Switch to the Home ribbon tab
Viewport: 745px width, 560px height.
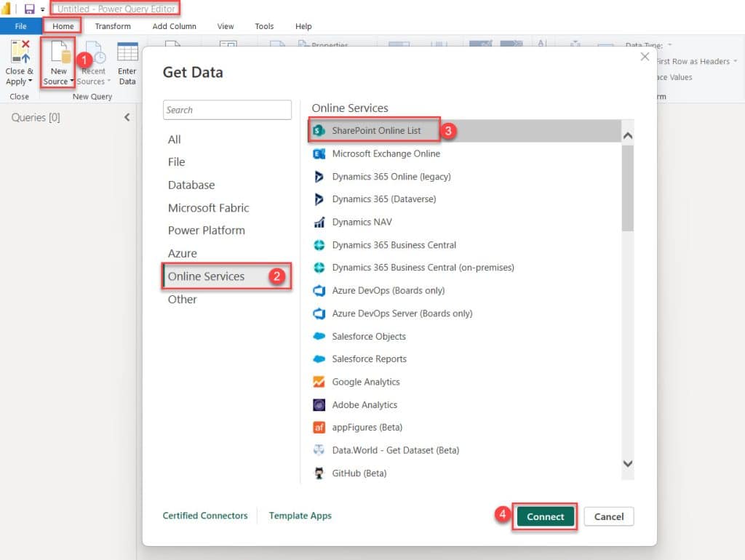pyautogui.click(x=63, y=26)
